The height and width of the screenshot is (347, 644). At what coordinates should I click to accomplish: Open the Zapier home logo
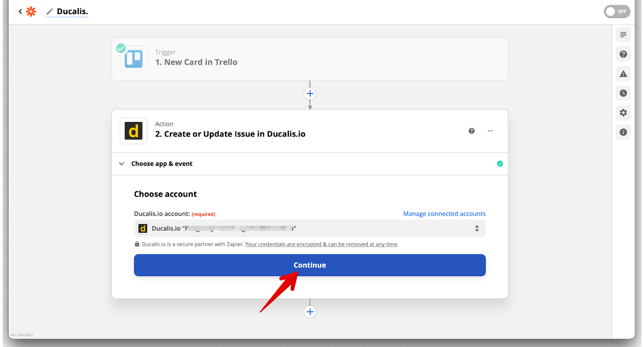31,12
